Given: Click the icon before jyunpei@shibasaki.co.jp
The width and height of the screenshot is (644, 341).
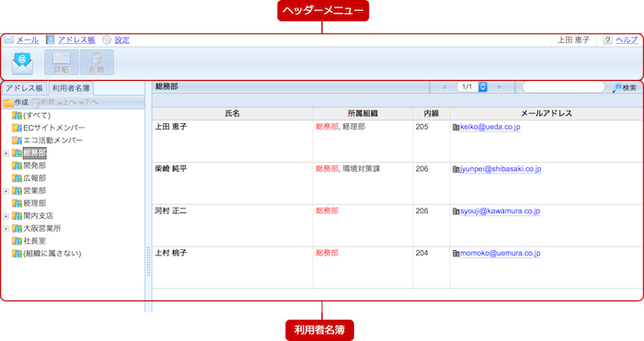Looking at the screenshot, I should click(x=456, y=169).
